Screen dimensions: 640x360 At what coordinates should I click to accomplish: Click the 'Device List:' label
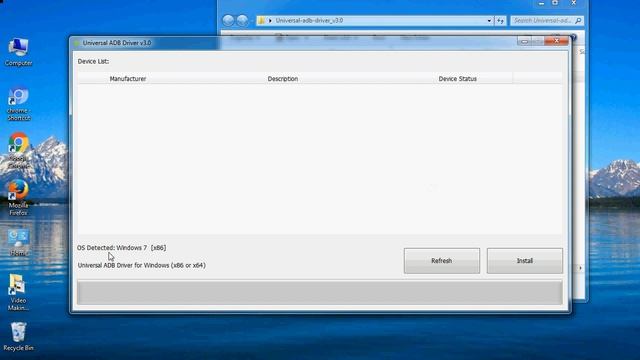(x=93, y=61)
